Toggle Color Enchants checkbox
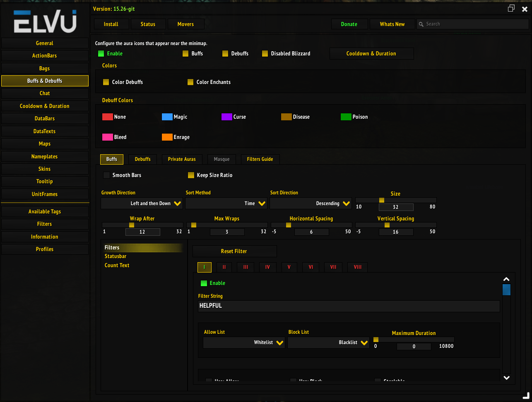 190,82
